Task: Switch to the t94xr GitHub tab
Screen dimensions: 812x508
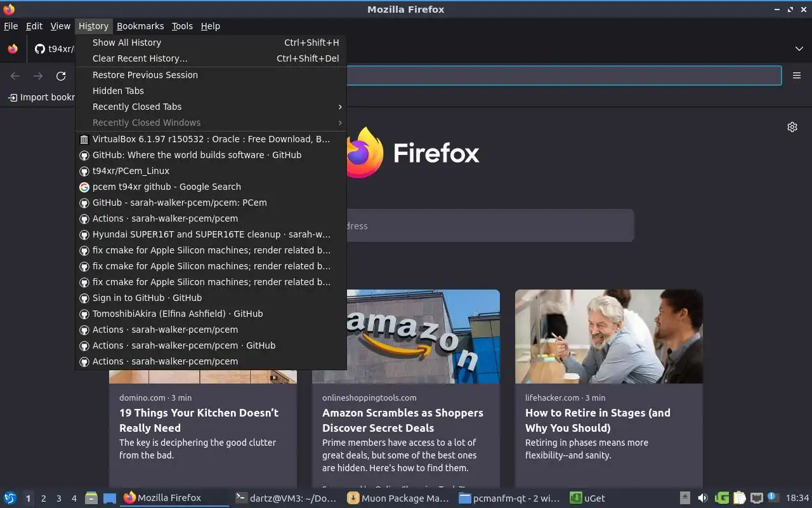Action: [x=54, y=49]
